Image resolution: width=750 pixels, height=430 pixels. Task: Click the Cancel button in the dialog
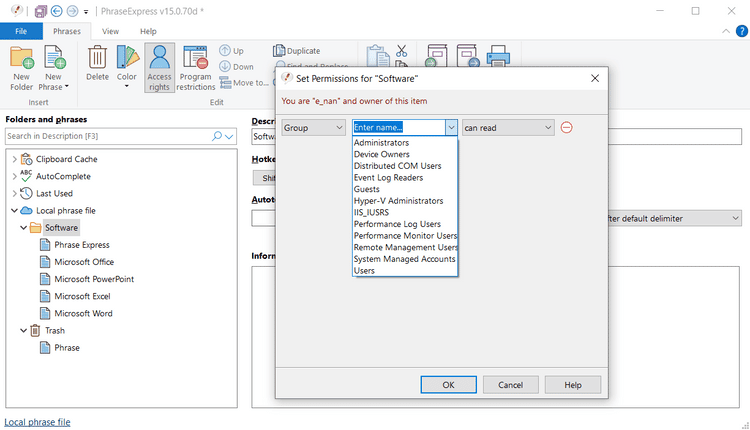[x=510, y=385]
